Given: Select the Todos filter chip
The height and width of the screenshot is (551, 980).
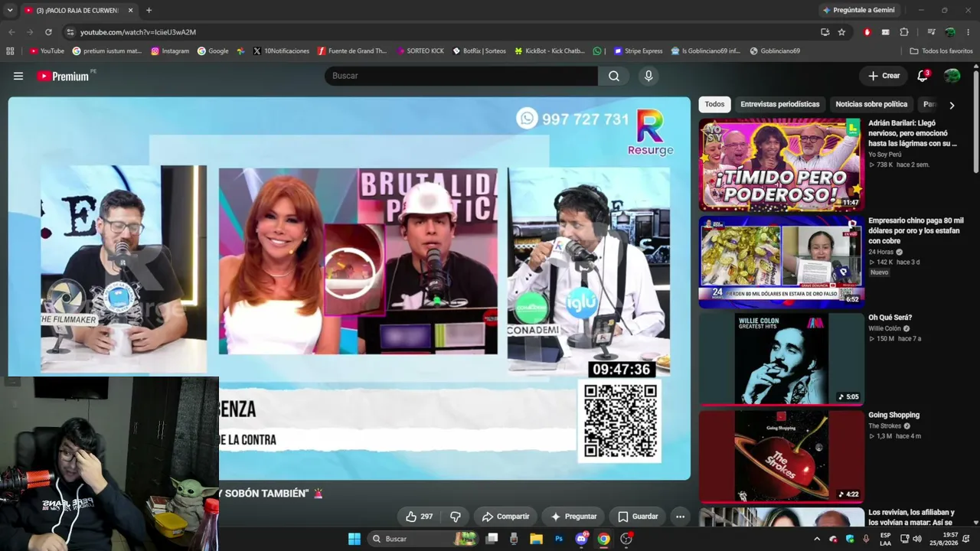Looking at the screenshot, I should 714,104.
